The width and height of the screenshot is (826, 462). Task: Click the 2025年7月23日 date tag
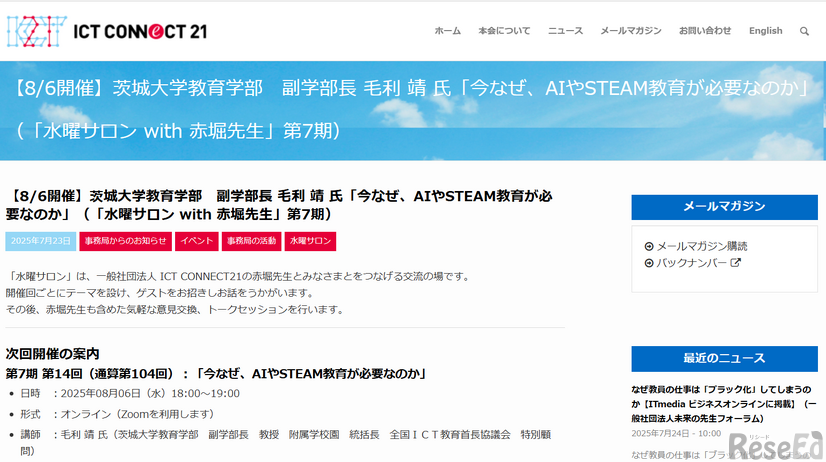(x=41, y=241)
